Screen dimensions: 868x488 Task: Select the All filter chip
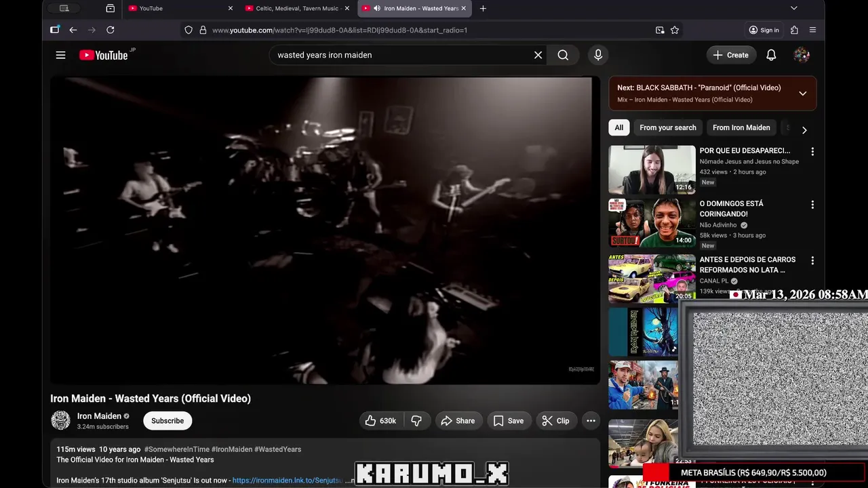pyautogui.click(x=619, y=127)
